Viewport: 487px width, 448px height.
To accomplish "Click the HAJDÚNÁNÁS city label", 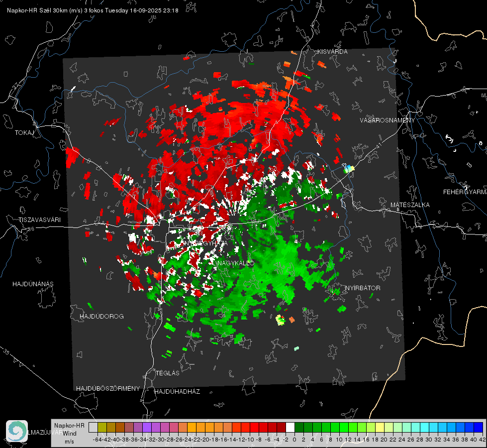I will [33, 284].
